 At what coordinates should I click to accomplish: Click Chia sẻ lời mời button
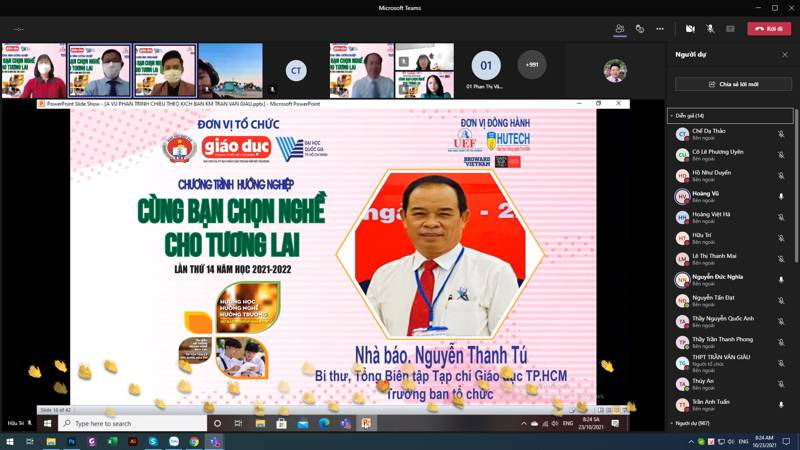(x=732, y=84)
